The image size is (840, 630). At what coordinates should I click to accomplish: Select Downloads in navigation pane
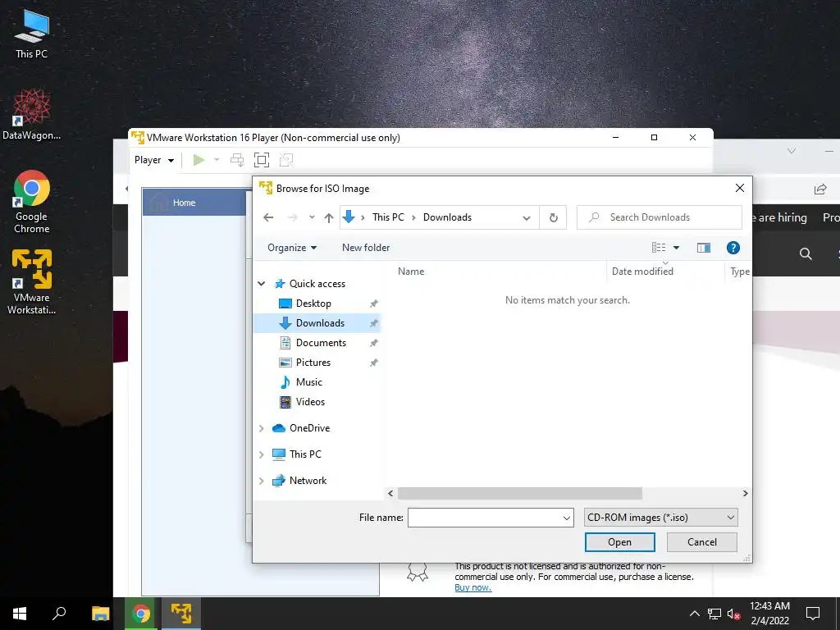click(x=320, y=323)
